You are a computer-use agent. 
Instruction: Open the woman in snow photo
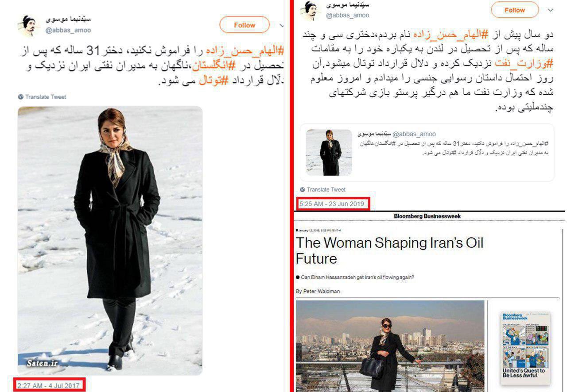point(110,241)
